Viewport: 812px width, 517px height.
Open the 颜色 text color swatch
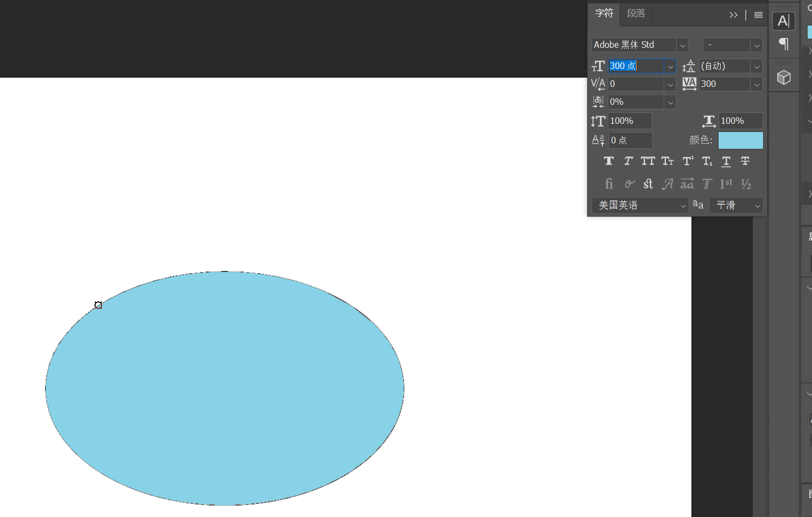(741, 140)
